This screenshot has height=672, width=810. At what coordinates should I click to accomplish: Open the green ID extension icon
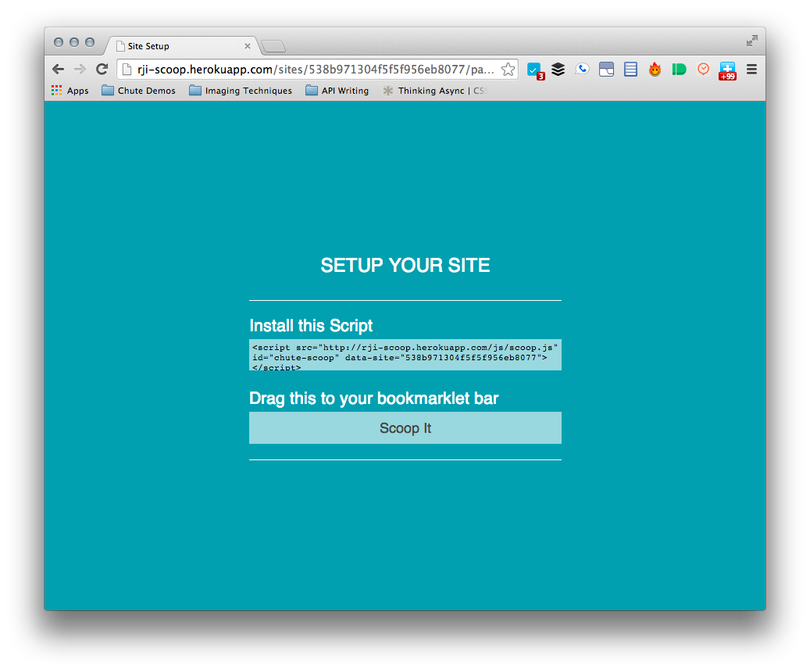tap(679, 70)
